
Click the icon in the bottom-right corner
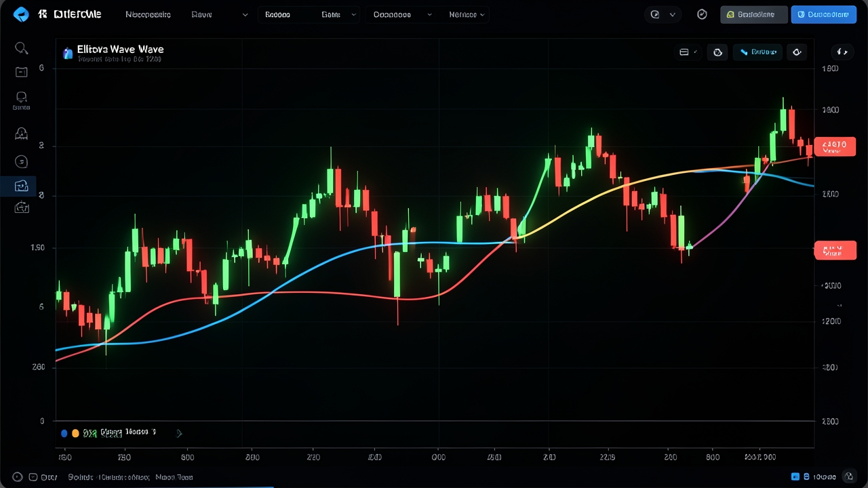pyautogui.click(x=848, y=477)
